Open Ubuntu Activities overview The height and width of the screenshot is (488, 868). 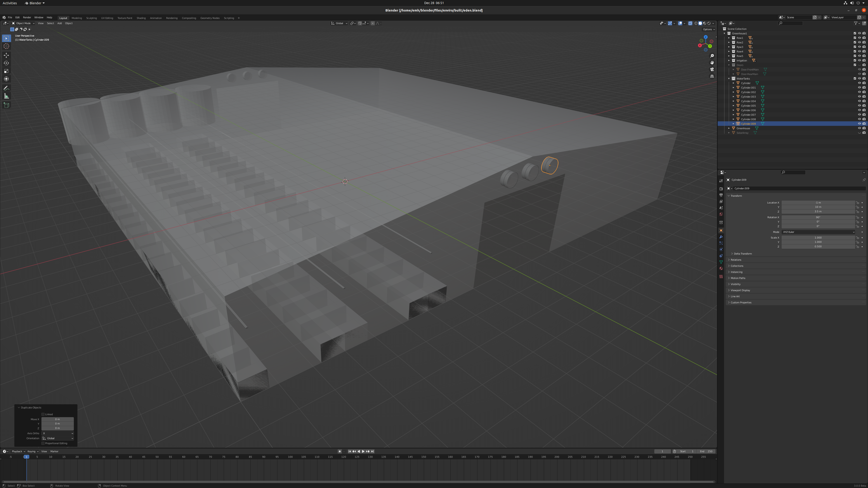[x=10, y=3]
